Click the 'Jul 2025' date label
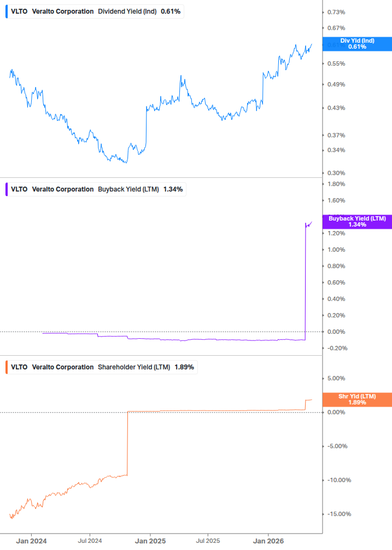The height and width of the screenshot is (550, 392). pyautogui.click(x=208, y=541)
